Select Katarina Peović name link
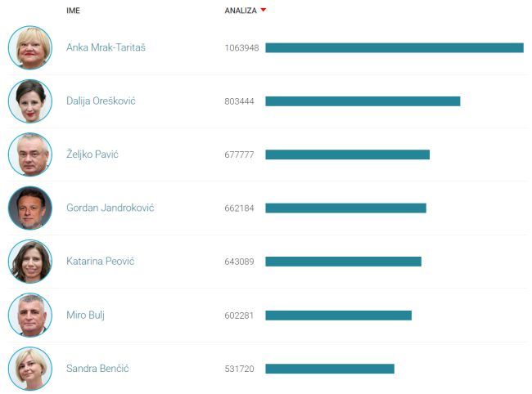The width and height of the screenshot is (532, 394). pos(100,262)
